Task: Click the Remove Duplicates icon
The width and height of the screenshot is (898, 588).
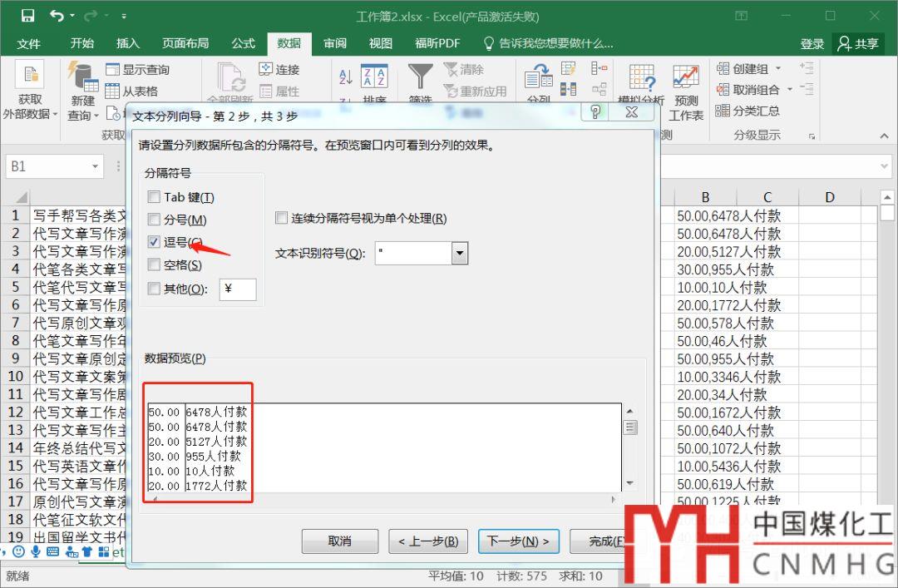Action: tap(568, 89)
